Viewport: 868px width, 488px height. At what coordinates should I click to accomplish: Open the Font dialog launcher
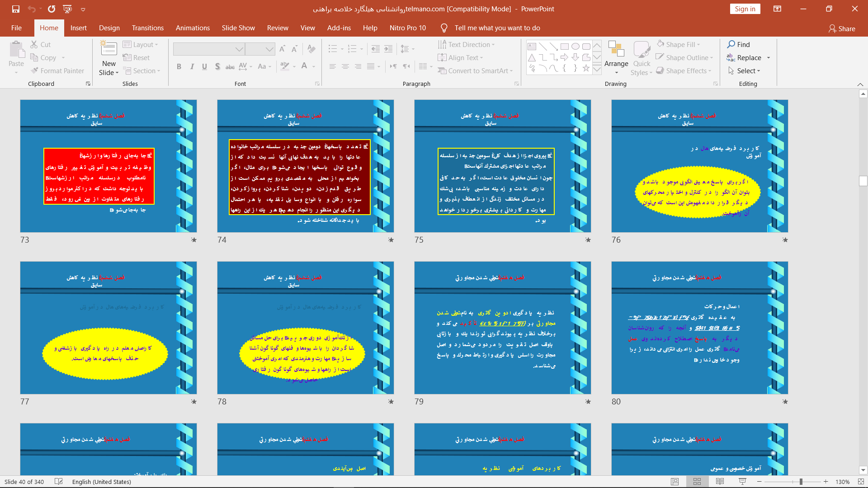pyautogui.click(x=317, y=84)
